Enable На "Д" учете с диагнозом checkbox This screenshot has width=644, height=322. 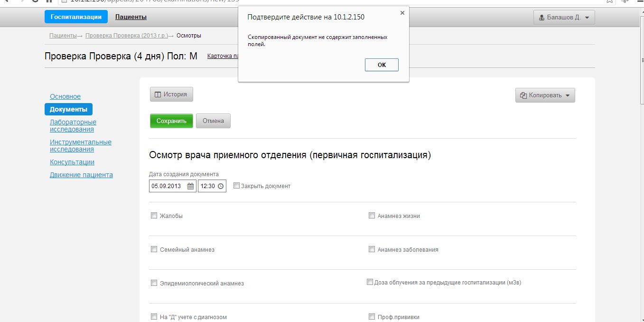pos(154,316)
